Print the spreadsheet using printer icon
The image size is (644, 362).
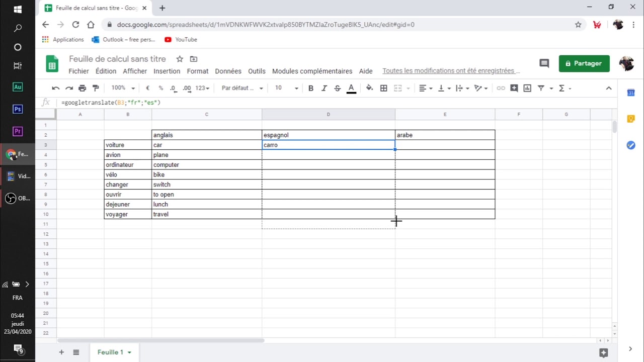(82, 88)
